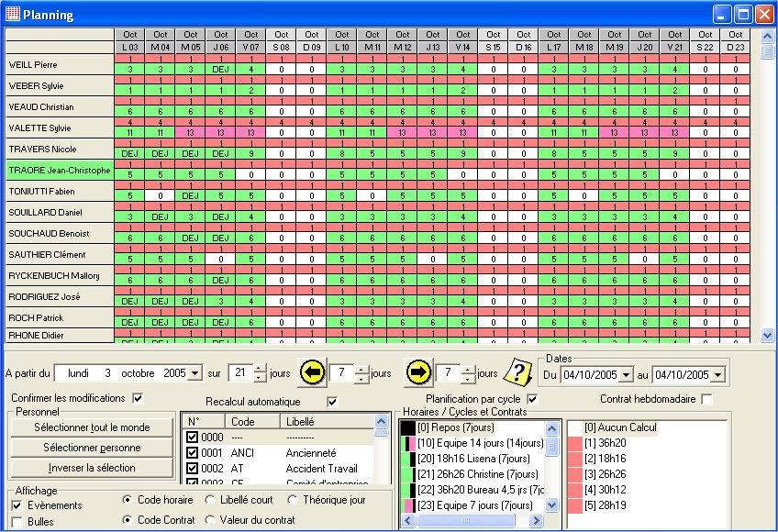The image size is (778, 532).
Task: Enable Contrat hebdomadaire checkbox
Action: click(707, 398)
